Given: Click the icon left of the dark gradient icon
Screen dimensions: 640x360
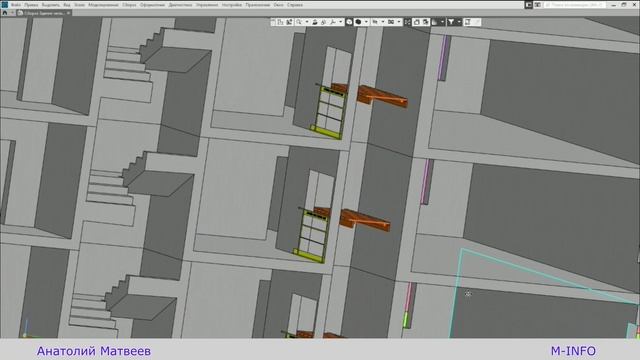Looking at the screenshot, I should click(426, 22).
